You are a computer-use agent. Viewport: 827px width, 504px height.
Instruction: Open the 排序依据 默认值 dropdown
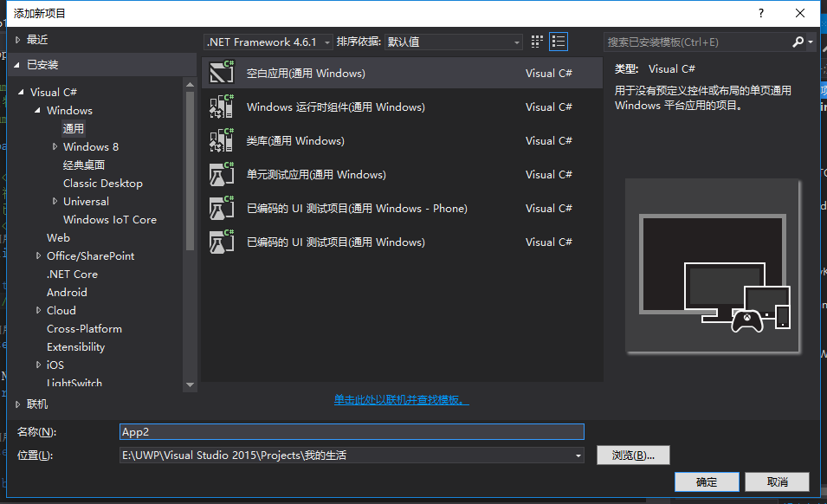point(454,42)
